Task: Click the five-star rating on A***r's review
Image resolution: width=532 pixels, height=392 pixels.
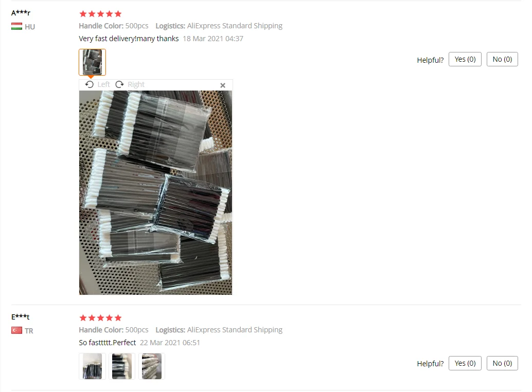Action: coord(100,14)
